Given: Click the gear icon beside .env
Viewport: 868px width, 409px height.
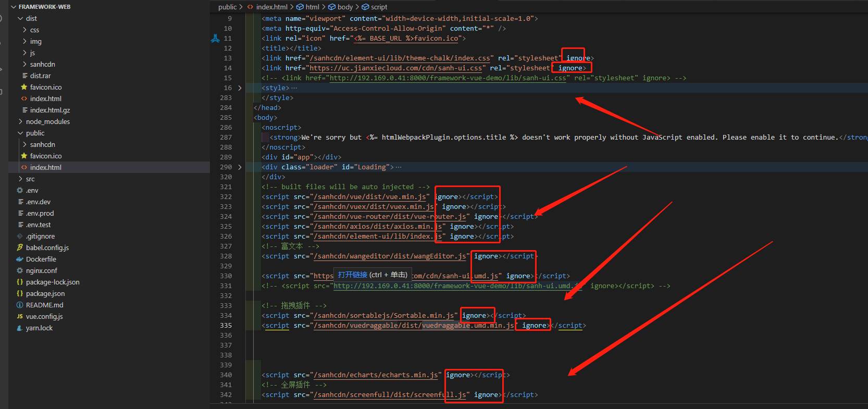Looking at the screenshot, I should click(x=20, y=191).
